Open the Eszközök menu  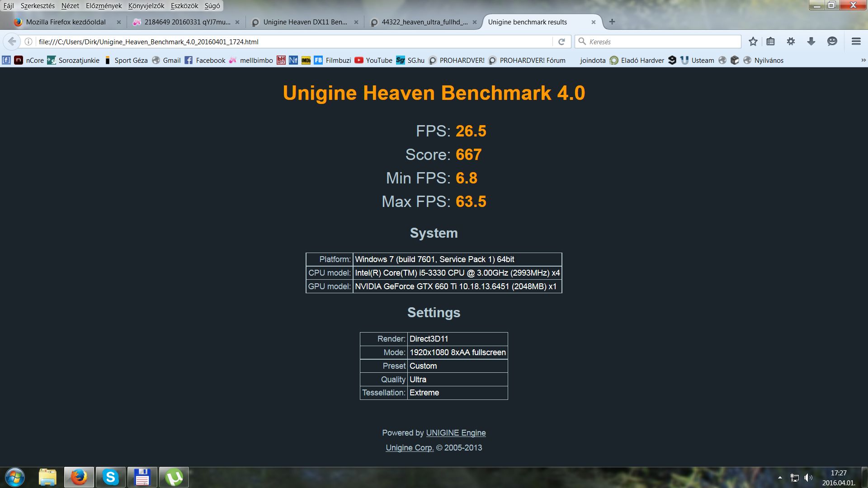point(184,6)
